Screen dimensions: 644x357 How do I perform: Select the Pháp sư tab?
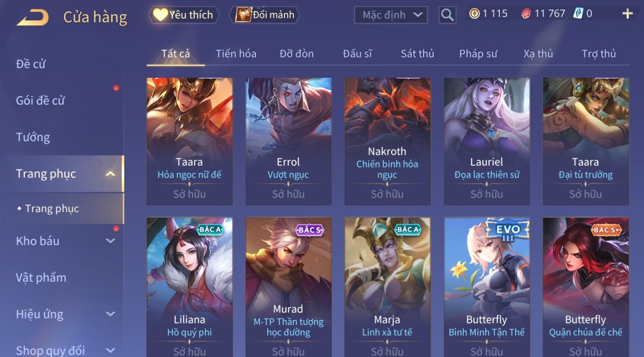coord(478,54)
